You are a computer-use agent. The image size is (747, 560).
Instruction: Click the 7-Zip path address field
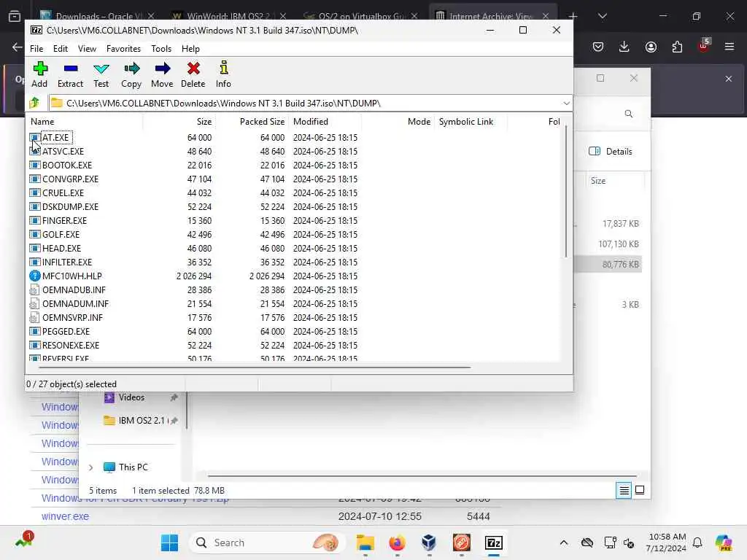309,103
